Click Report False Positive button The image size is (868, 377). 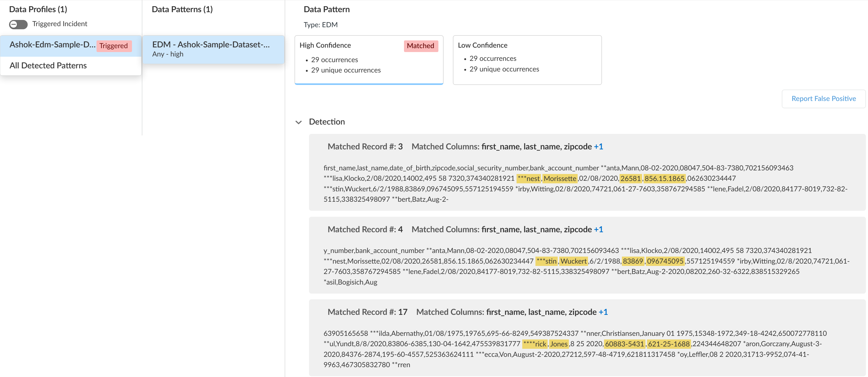[823, 98]
